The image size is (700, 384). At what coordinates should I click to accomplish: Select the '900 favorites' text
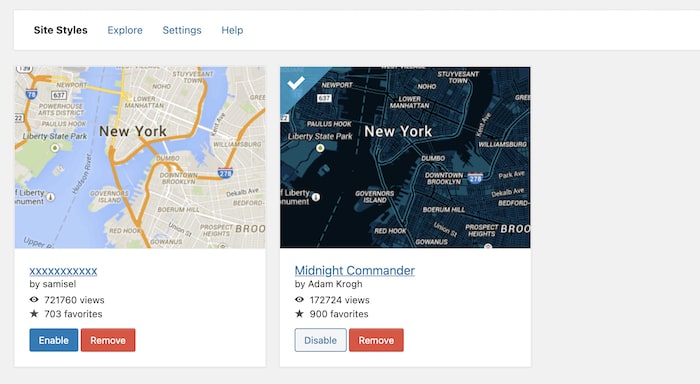pyautogui.click(x=339, y=314)
